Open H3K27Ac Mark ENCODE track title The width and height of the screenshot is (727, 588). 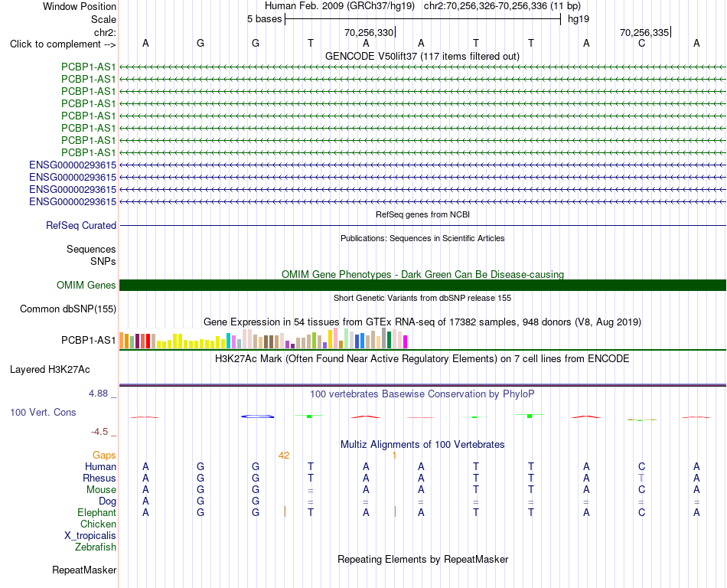[422, 359]
